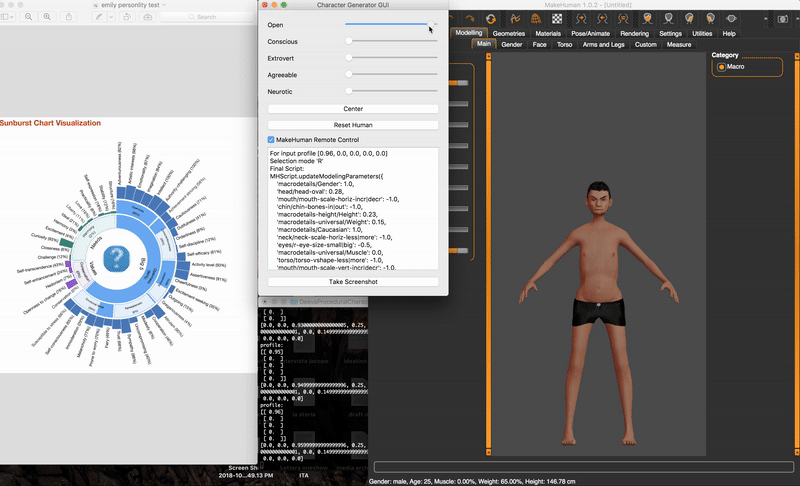Click the Take Screenshot button
The width and height of the screenshot is (800, 486).
click(353, 282)
